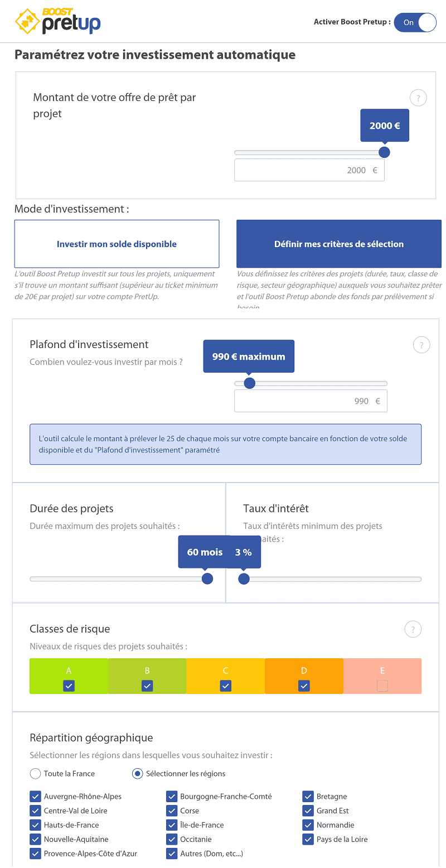
Task: Open help icon for Classes de risque
Action: pos(413,629)
